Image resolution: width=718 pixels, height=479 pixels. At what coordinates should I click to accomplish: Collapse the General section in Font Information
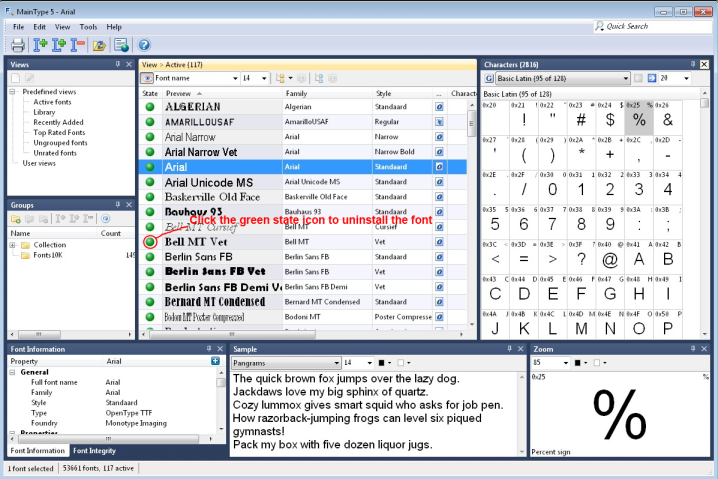(12, 372)
